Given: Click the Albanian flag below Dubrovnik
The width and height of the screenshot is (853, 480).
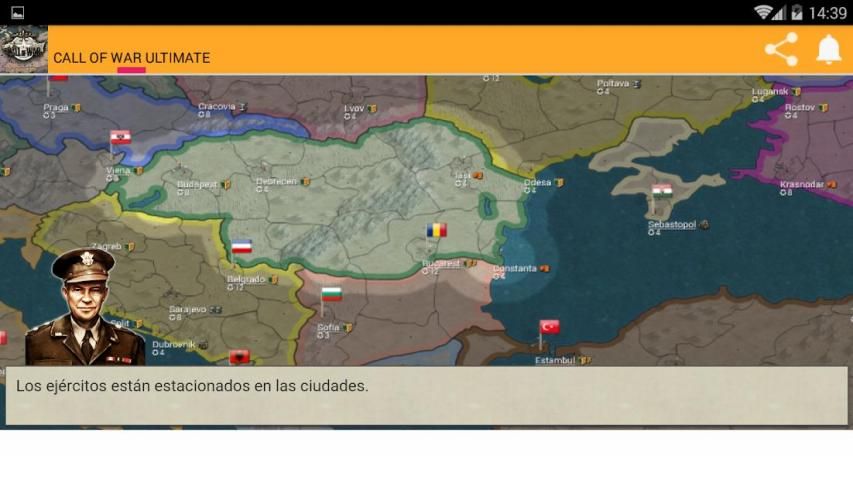Looking at the screenshot, I should (x=239, y=357).
